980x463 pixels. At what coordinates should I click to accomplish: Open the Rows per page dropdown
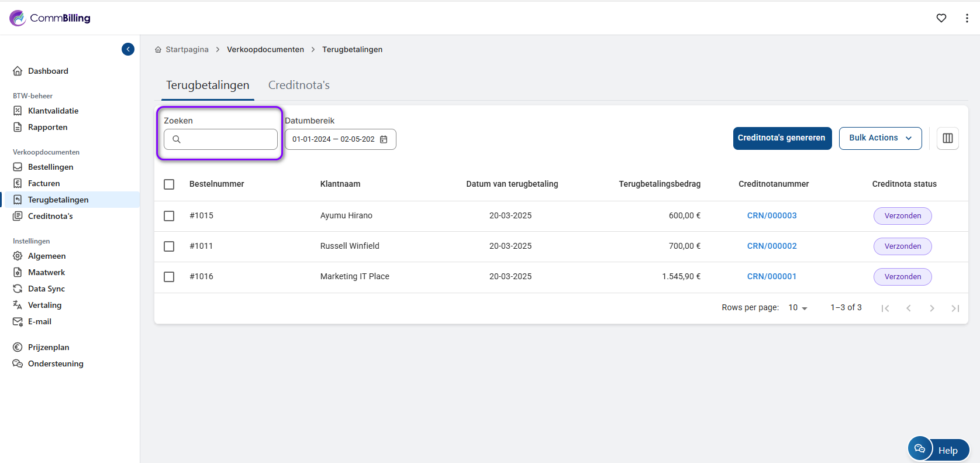point(798,308)
